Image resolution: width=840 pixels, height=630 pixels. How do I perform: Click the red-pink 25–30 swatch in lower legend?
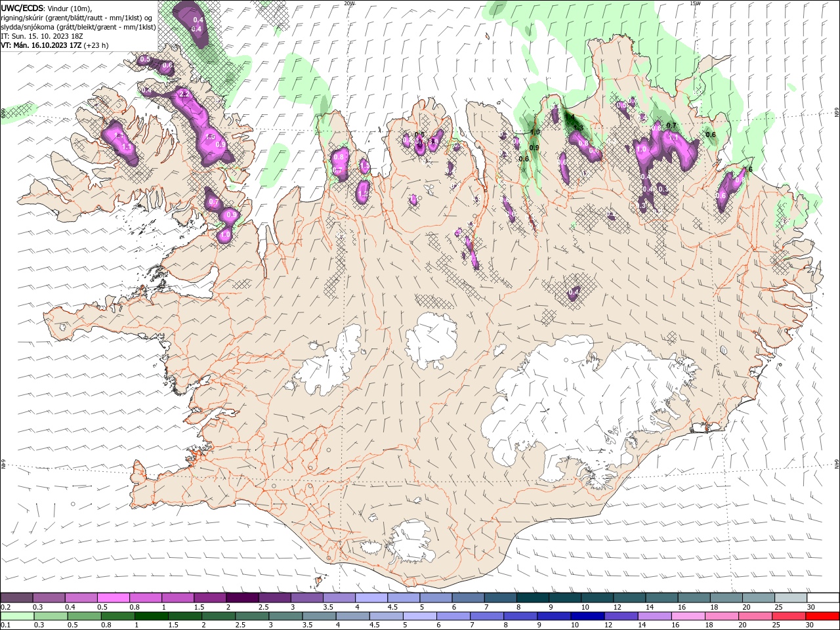coord(789,616)
